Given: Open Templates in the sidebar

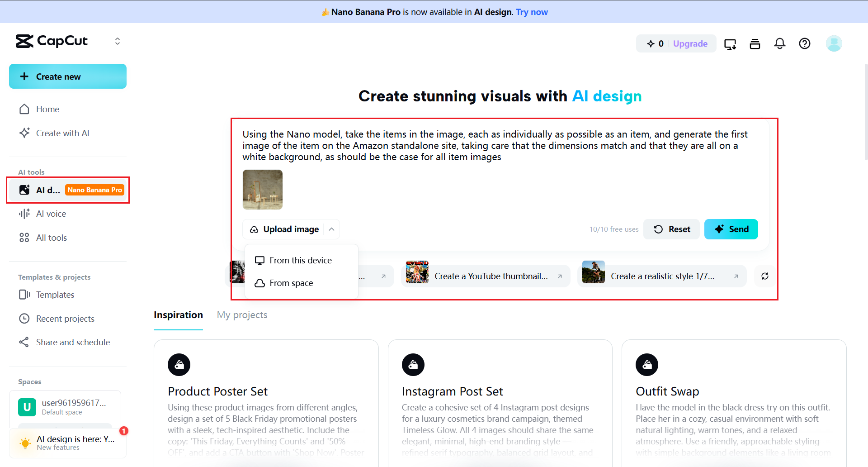Looking at the screenshot, I should point(68,295).
